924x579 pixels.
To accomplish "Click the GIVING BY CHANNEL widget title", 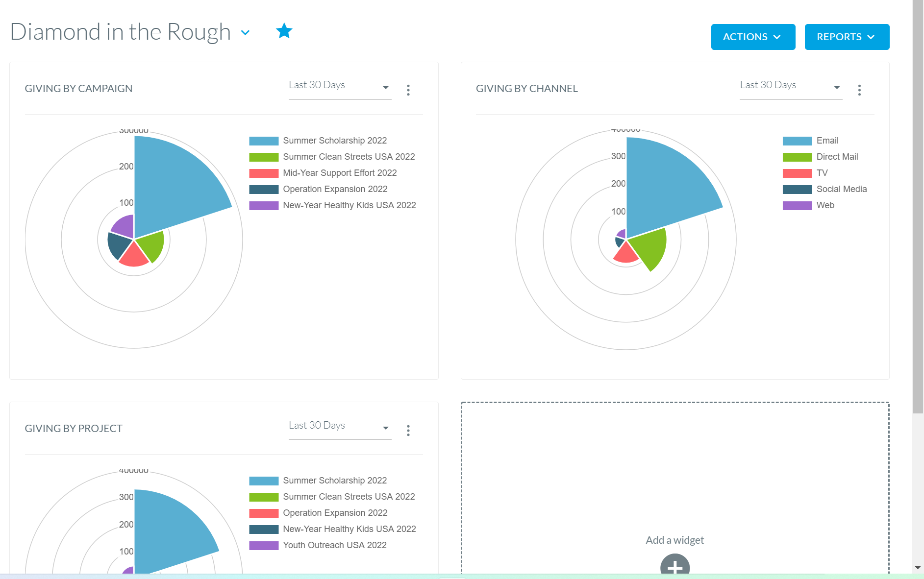I will pyautogui.click(x=527, y=89).
